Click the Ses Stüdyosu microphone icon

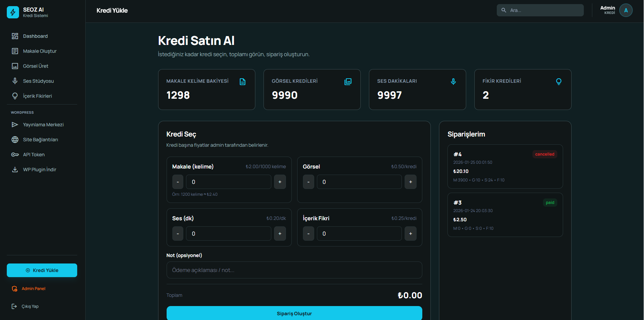15,81
